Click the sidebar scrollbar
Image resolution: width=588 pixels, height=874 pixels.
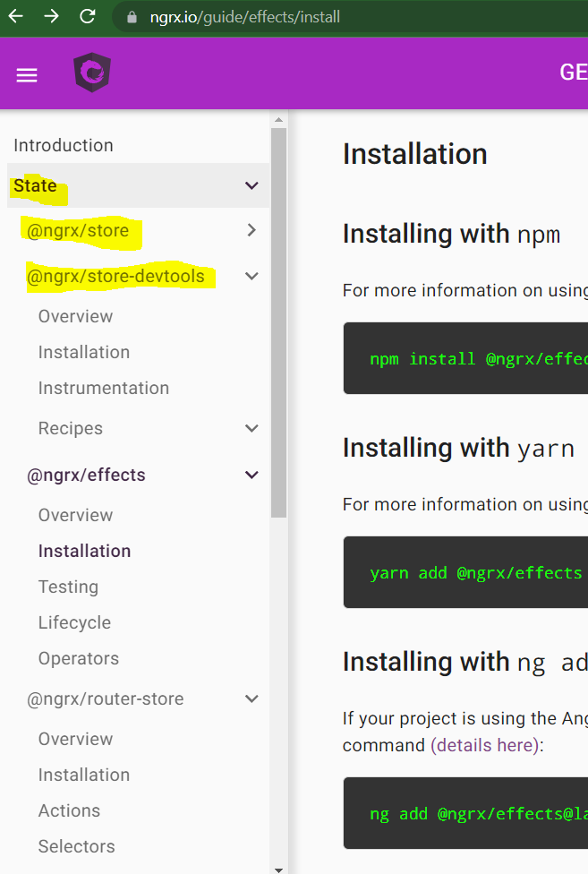278,313
